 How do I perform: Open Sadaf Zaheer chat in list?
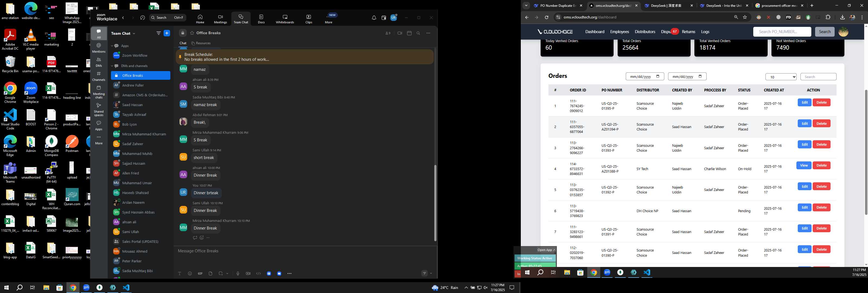click(141, 144)
